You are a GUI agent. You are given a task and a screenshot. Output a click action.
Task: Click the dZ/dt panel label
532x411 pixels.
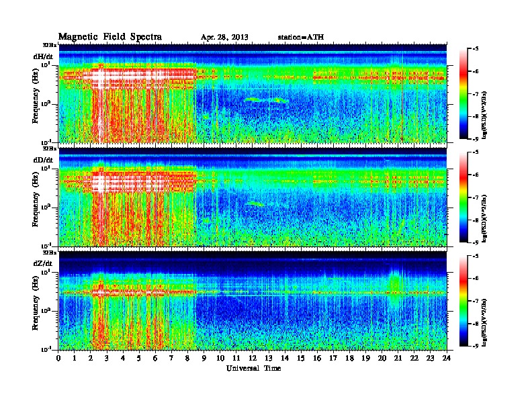43,263
